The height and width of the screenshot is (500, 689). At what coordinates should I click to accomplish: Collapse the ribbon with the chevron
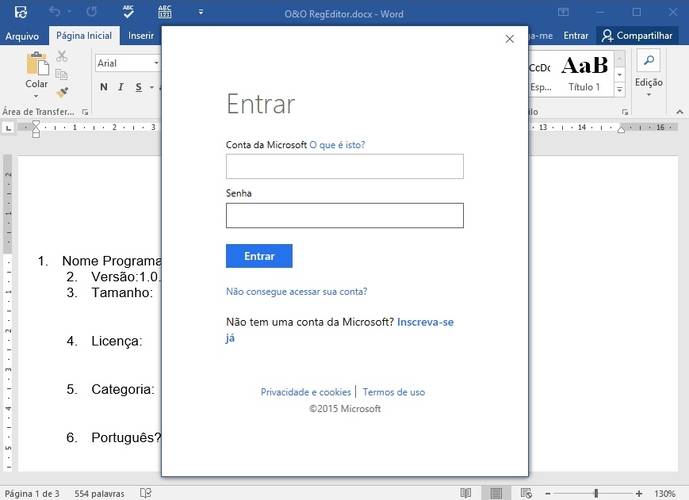[x=680, y=112]
